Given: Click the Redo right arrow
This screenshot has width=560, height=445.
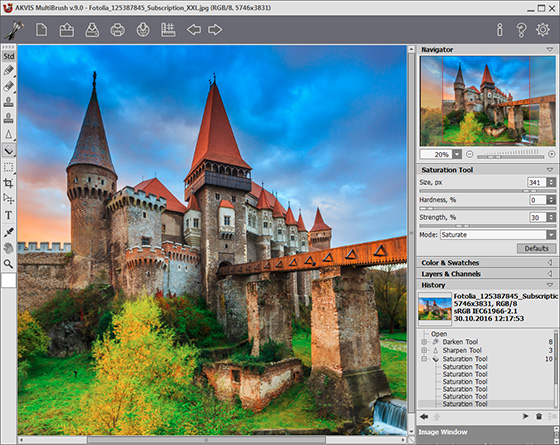Looking at the screenshot, I should coord(215,30).
